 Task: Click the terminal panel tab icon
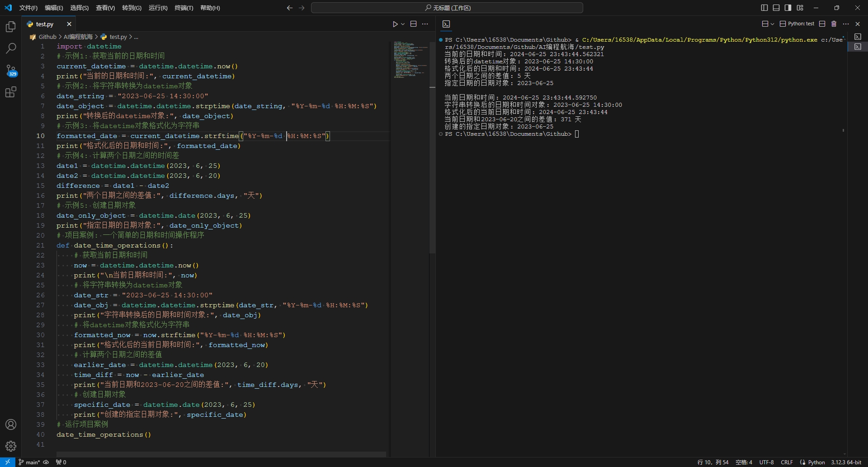coord(446,24)
